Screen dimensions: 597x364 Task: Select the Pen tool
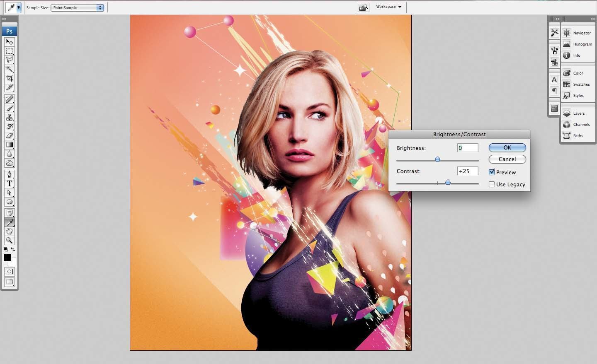(9, 174)
